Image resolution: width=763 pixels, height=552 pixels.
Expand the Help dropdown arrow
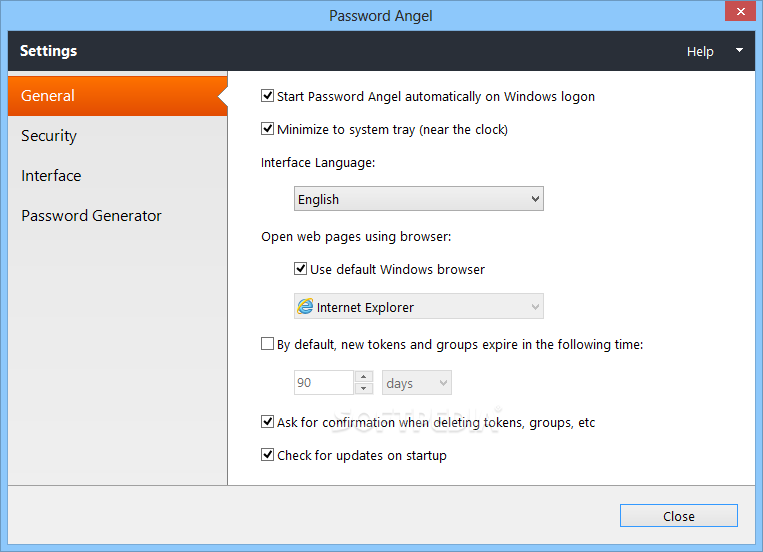click(x=739, y=50)
